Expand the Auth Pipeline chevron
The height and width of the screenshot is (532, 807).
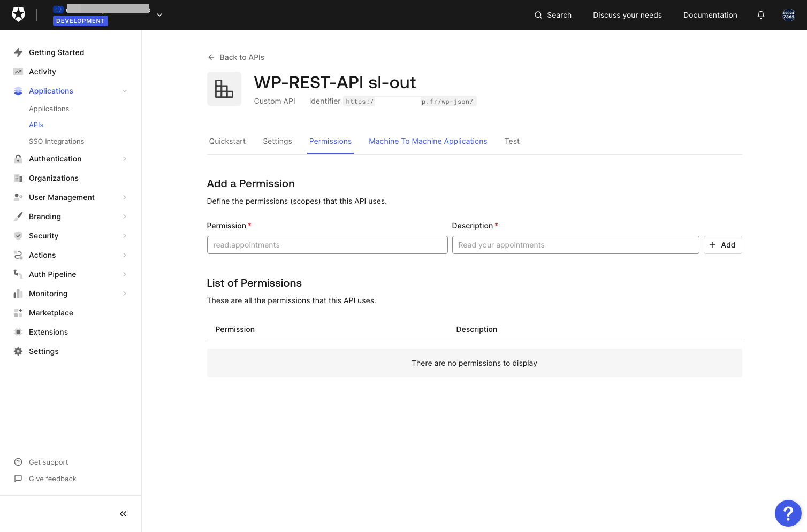[125, 274]
